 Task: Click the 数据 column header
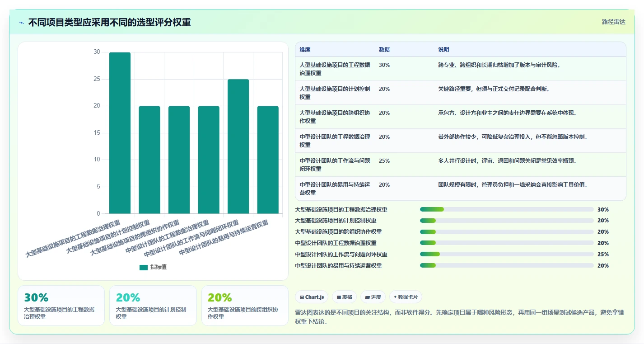[x=384, y=50]
